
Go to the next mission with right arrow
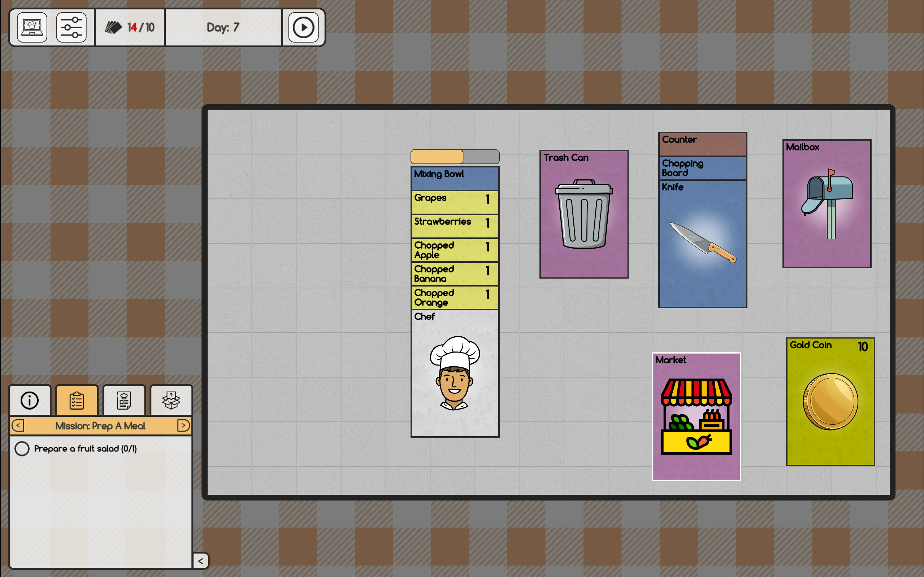click(x=183, y=426)
